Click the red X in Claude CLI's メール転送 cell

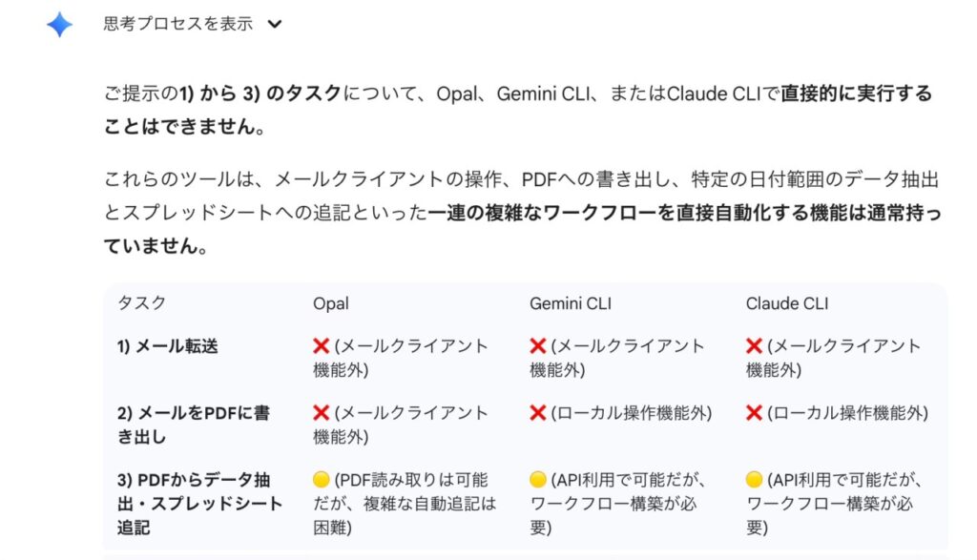754,346
